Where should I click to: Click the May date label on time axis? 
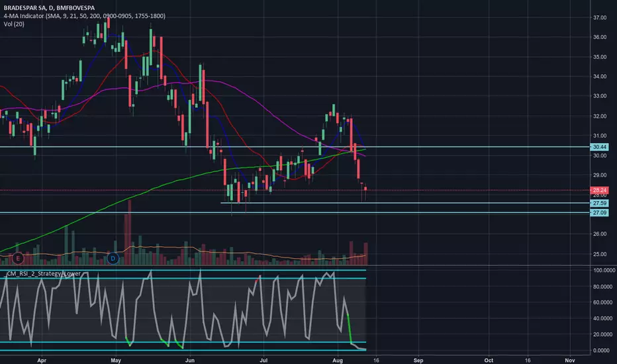(x=116, y=360)
